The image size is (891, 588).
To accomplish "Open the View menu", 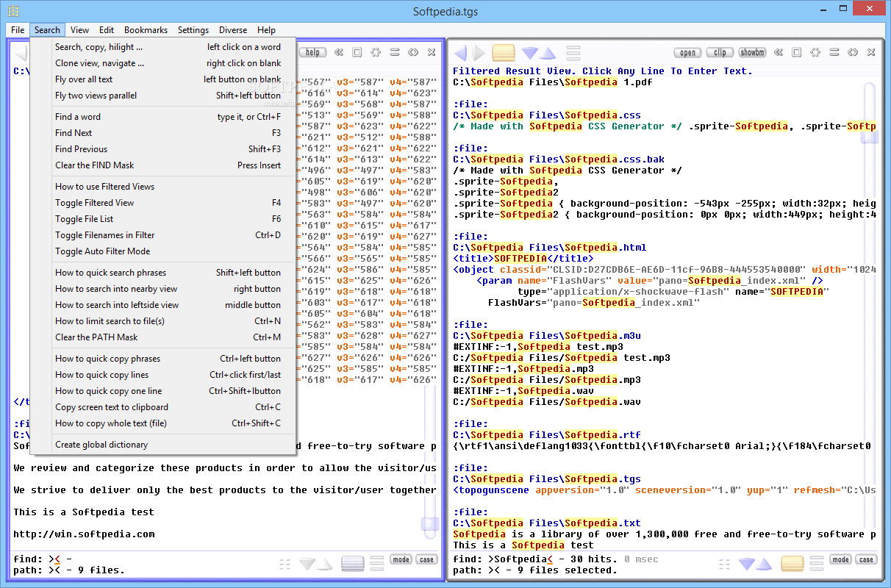I will point(79,30).
